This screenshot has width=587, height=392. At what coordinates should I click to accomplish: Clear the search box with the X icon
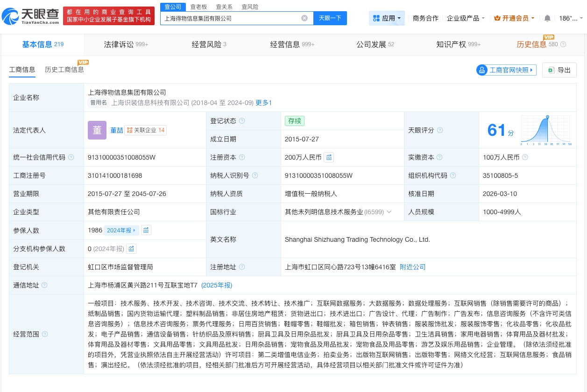[304, 18]
